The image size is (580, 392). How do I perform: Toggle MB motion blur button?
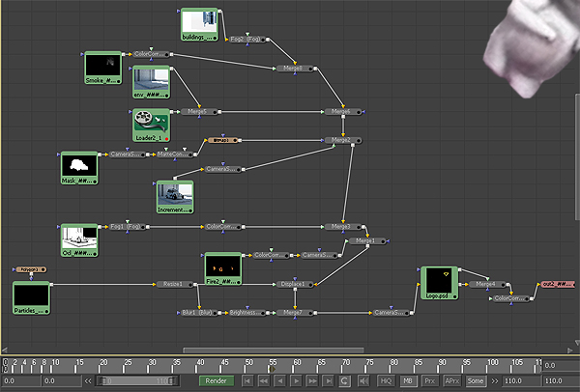point(408,380)
